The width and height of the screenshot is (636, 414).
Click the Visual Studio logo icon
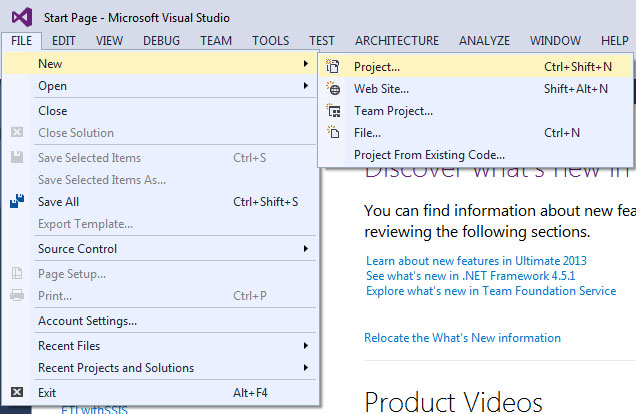pos(21,17)
